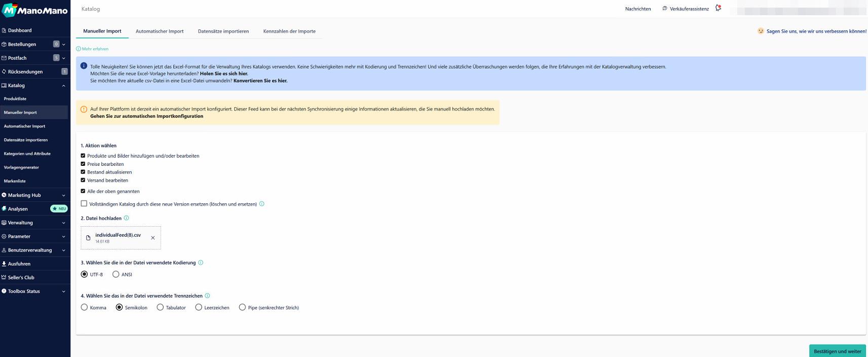Expand the Bestellungen chevron
This screenshot has width=868, height=357.
coord(64,45)
